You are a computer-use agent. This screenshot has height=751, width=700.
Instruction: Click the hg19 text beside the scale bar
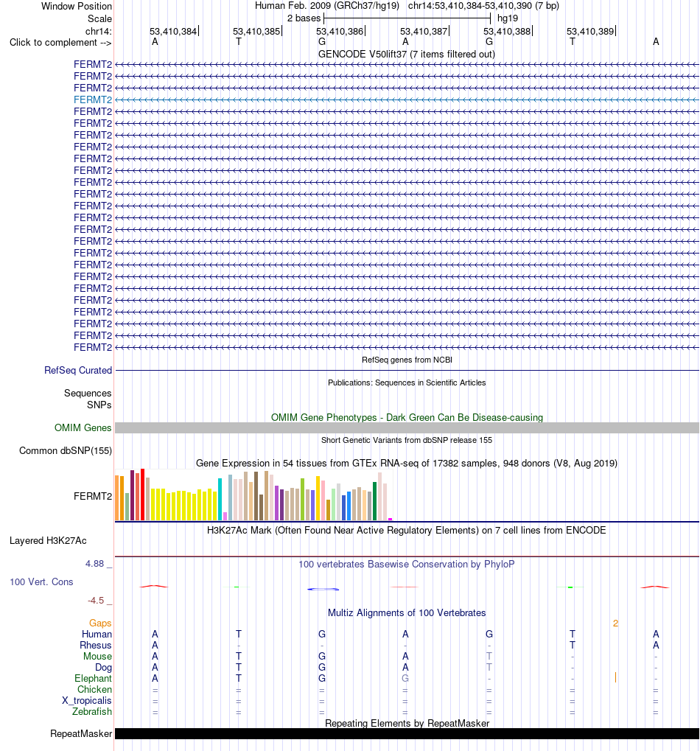click(x=508, y=18)
